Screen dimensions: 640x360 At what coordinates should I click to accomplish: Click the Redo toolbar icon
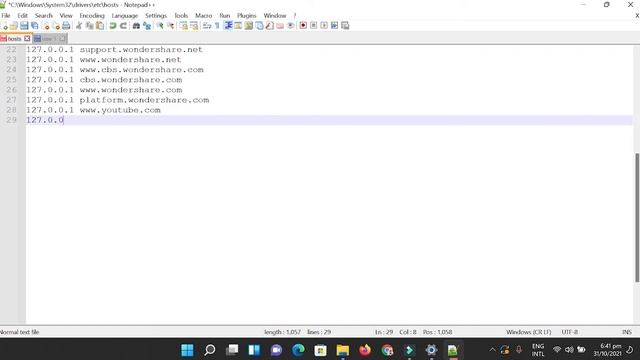pyautogui.click(x=123, y=26)
